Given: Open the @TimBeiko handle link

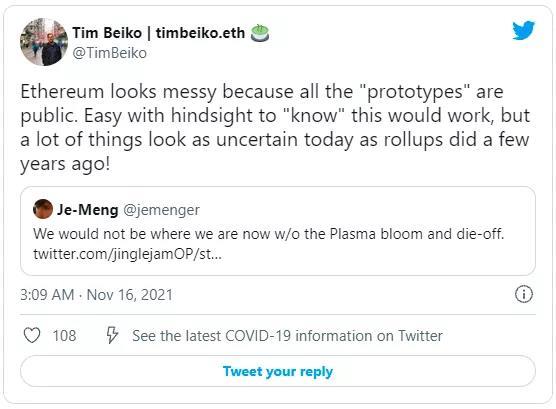Looking at the screenshot, I should (x=110, y=53).
